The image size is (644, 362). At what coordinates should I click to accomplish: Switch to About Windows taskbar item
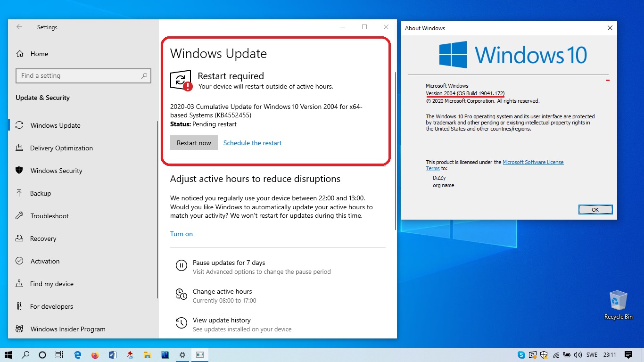[200, 355]
